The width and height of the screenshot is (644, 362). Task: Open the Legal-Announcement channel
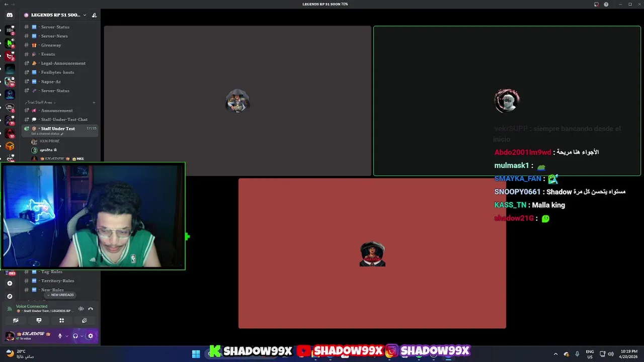coord(60,63)
